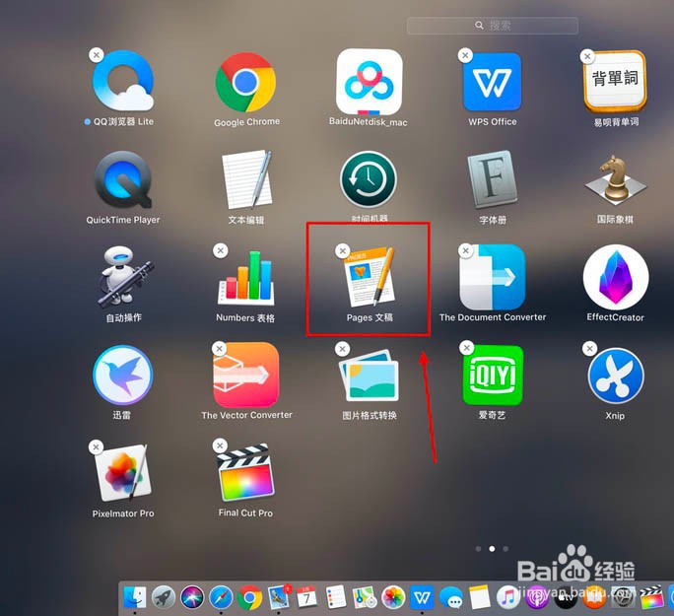Delete Final Cut Pro via its x badge
The width and height of the screenshot is (674, 616).
coord(220,445)
